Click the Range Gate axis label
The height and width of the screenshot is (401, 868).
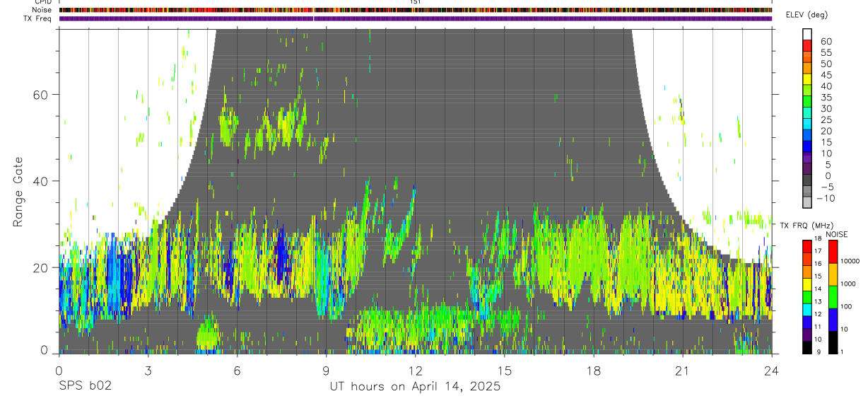point(19,192)
